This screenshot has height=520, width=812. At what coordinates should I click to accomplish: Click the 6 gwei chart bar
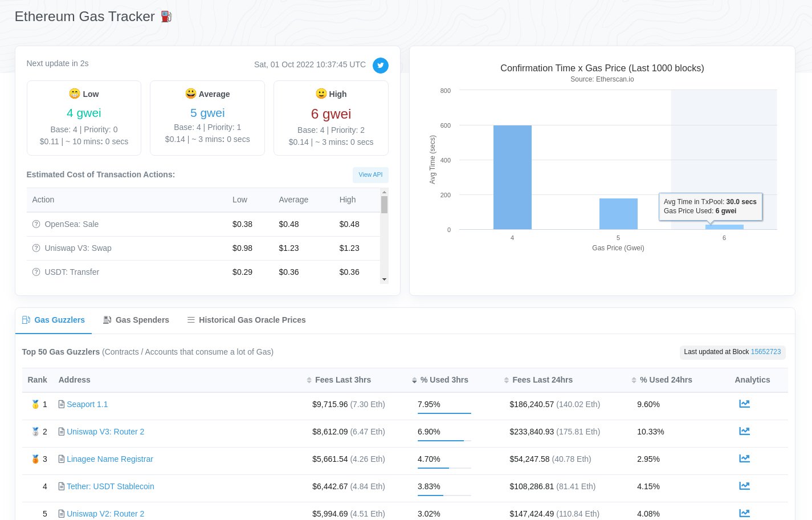(724, 227)
